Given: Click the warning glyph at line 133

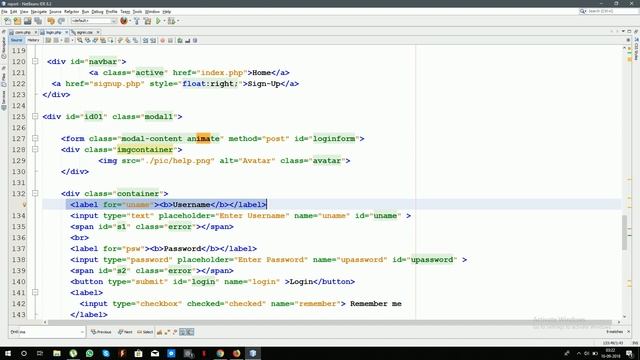Looking at the screenshot, I should click(x=24, y=204).
